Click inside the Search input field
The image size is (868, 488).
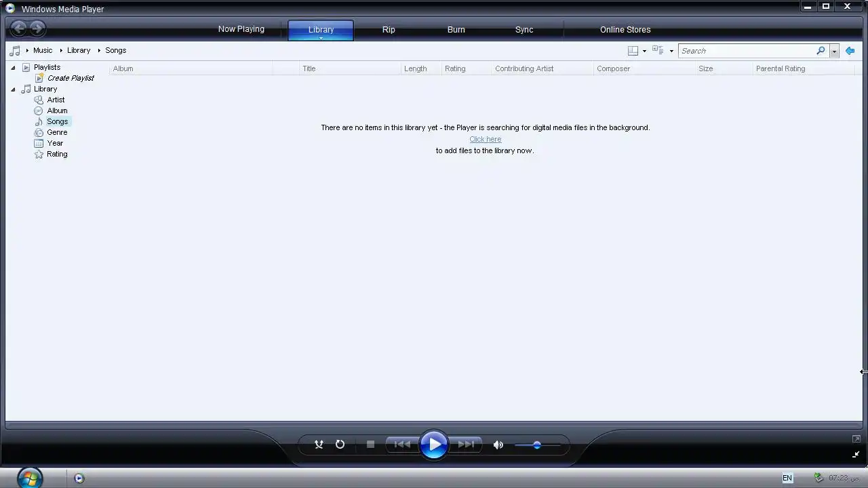746,51
